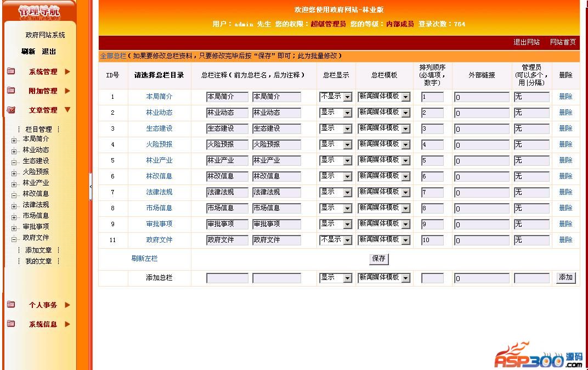
Task: Click the first name field in 添加总栏 row
Action: (227, 278)
